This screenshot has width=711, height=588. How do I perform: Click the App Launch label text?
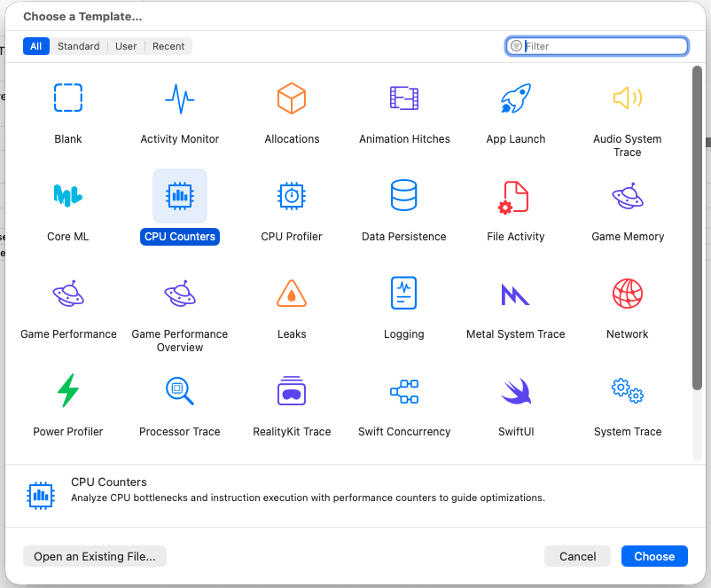click(x=516, y=139)
